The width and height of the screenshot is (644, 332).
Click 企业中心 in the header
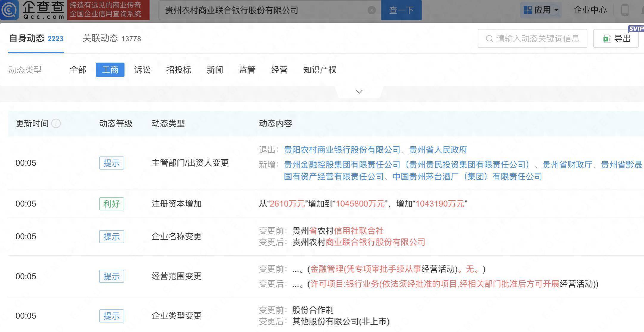pyautogui.click(x=590, y=10)
